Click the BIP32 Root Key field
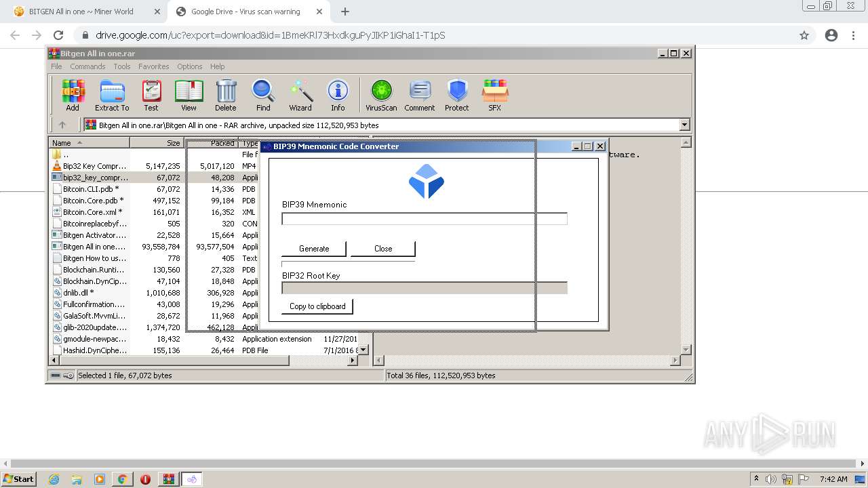The height and width of the screenshot is (488, 868). [x=425, y=288]
